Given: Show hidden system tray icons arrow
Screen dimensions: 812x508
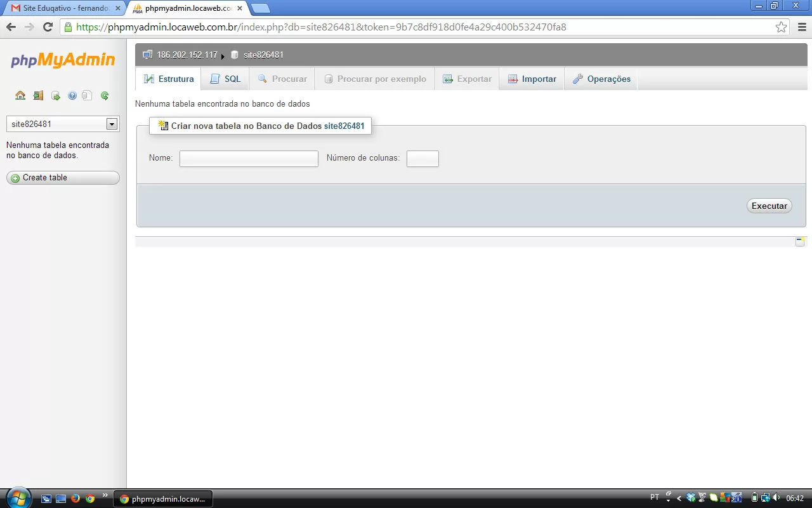Looking at the screenshot, I should 679,498.
